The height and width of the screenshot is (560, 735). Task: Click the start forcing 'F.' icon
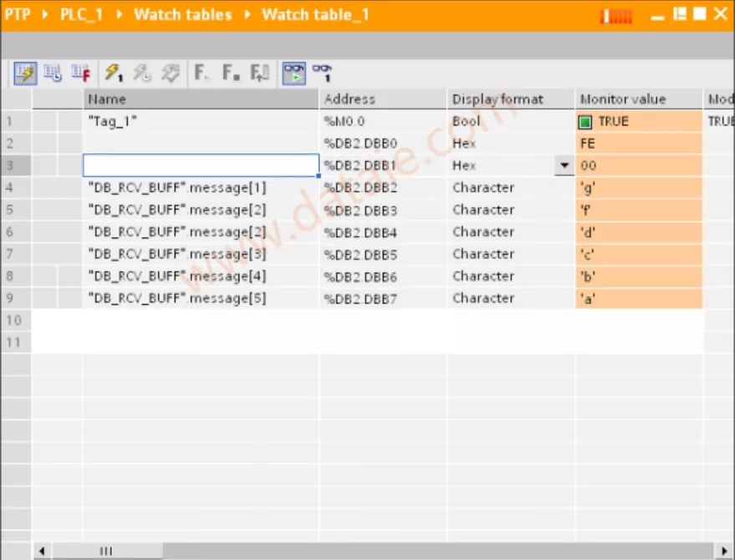point(202,73)
